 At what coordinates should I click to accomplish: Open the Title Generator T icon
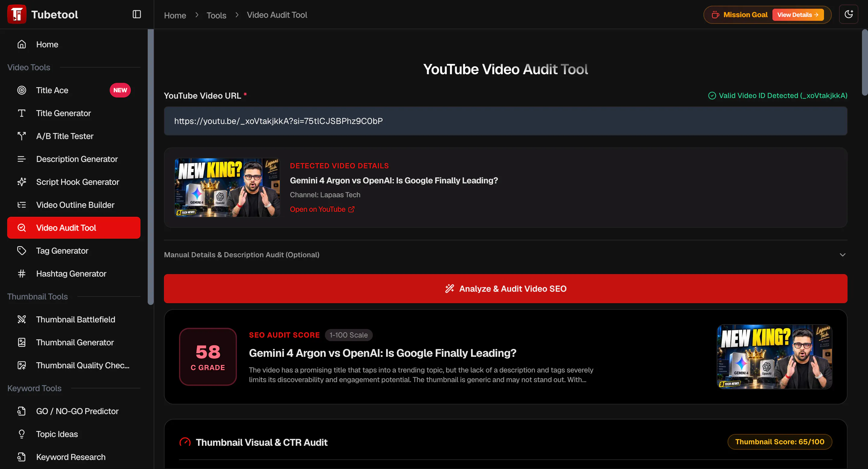(22, 113)
